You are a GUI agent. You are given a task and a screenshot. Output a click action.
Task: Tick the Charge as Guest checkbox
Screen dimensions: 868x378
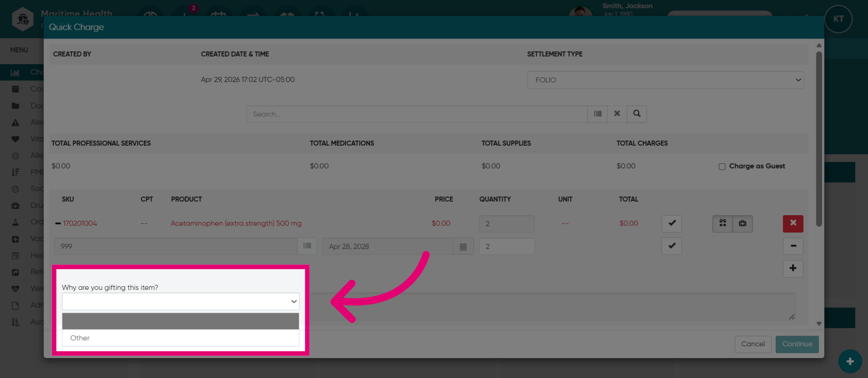point(722,166)
